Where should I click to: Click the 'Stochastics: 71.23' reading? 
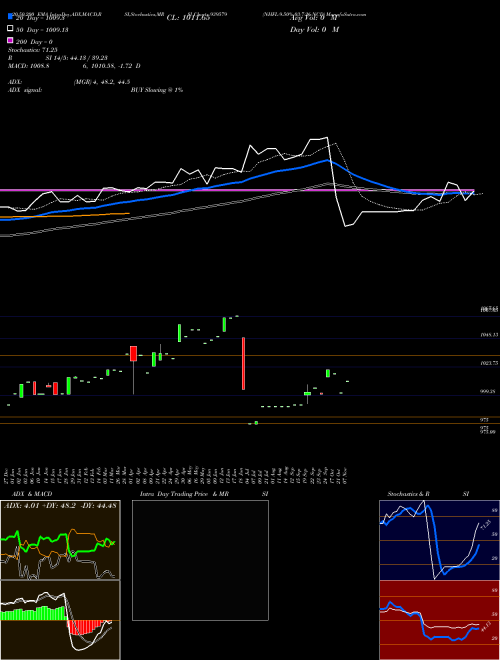pos(32,50)
